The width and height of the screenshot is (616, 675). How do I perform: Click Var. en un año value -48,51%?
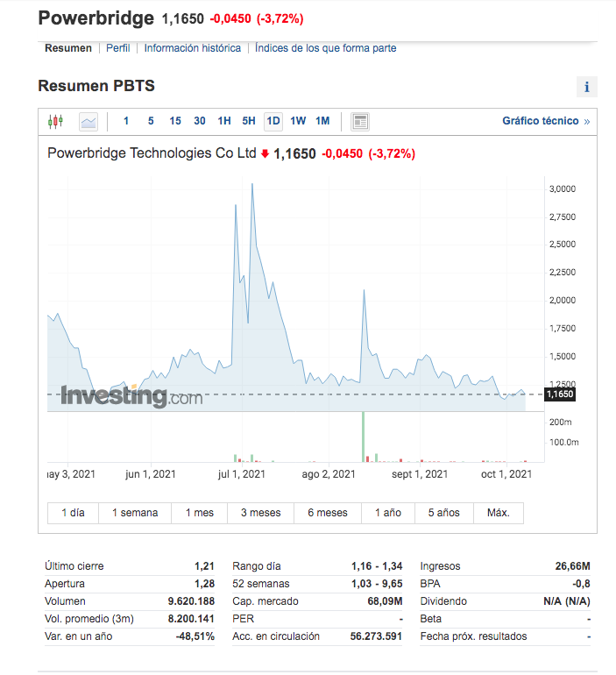coord(195,636)
